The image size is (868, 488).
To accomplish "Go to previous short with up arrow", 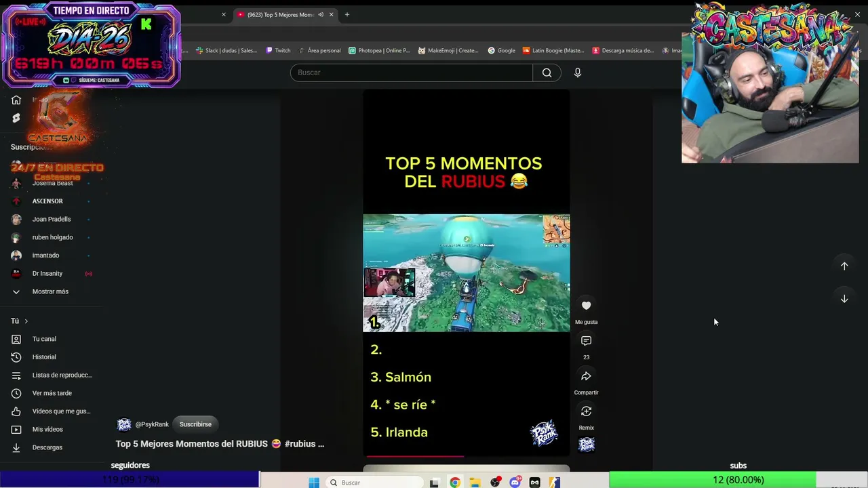I will [x=844, y=266].
